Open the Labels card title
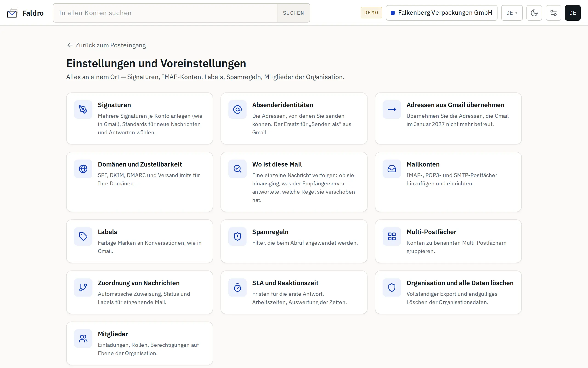Screen dimensions: 588x368 tap(107, 232)
